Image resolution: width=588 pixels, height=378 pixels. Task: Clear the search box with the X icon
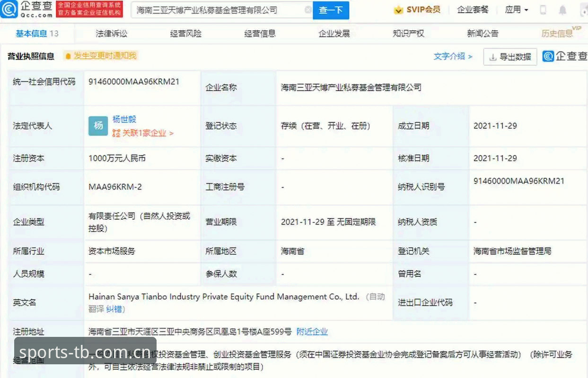point(307,9)
